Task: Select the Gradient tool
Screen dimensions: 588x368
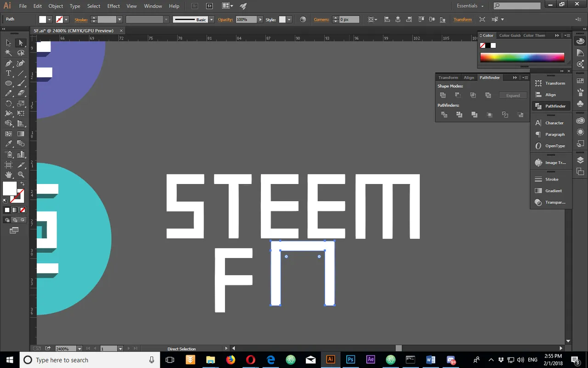Action: click(21, 134)
